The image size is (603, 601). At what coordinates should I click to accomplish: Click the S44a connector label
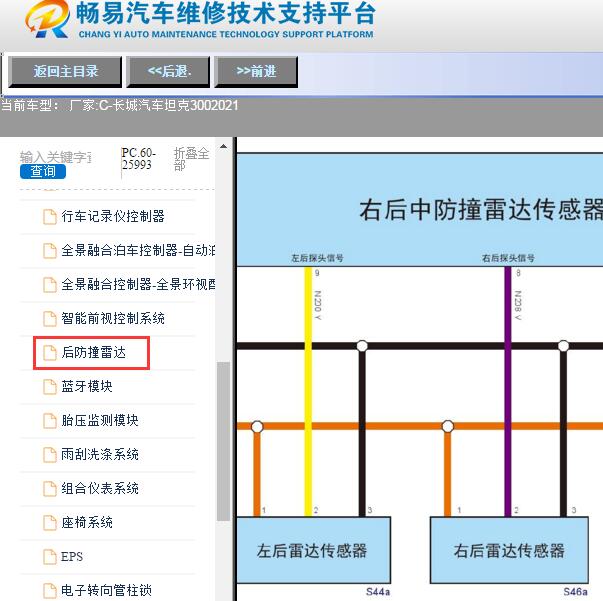[378, 591]
